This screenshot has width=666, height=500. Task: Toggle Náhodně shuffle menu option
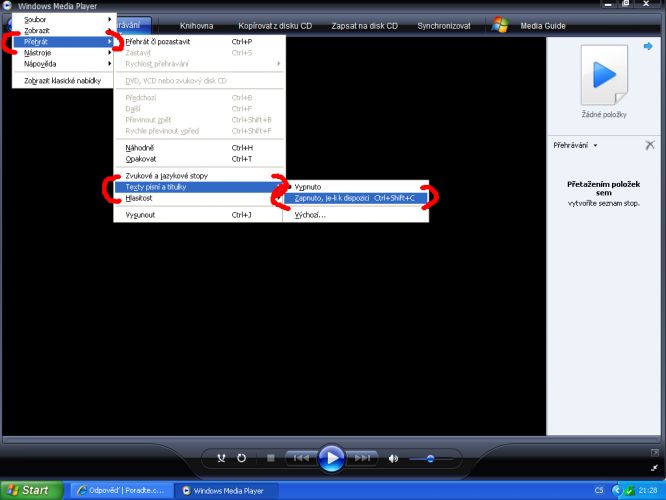[x=199, y=148]
